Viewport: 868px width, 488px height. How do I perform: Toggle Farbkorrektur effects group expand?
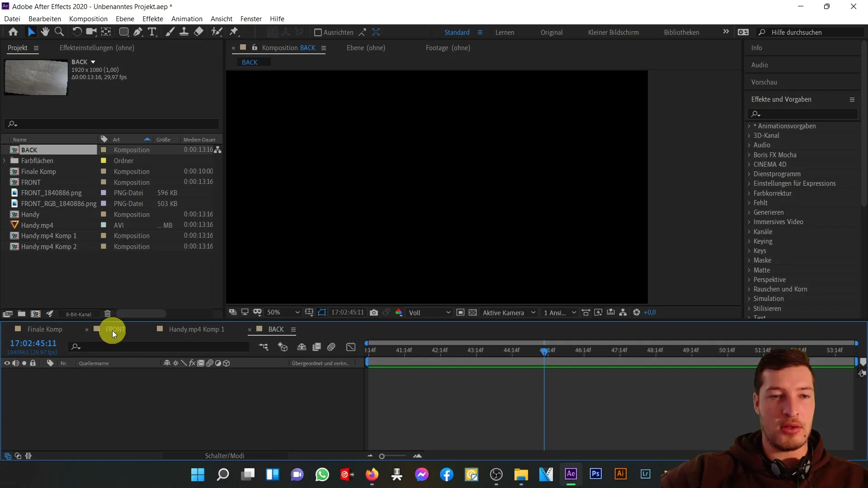[x=750, y=193]
